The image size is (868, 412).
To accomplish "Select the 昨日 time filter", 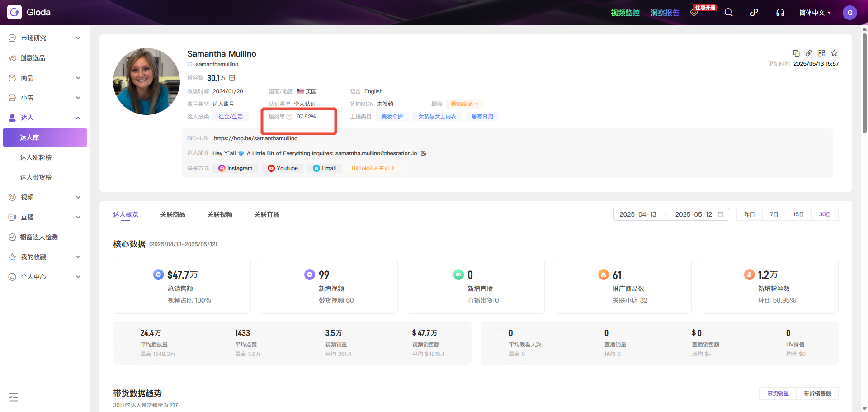I will (x=749, y=214).
